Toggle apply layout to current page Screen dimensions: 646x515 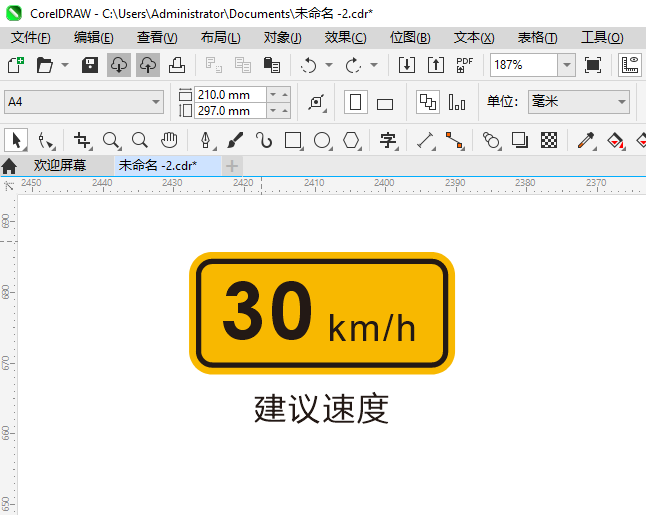(457, 102)
